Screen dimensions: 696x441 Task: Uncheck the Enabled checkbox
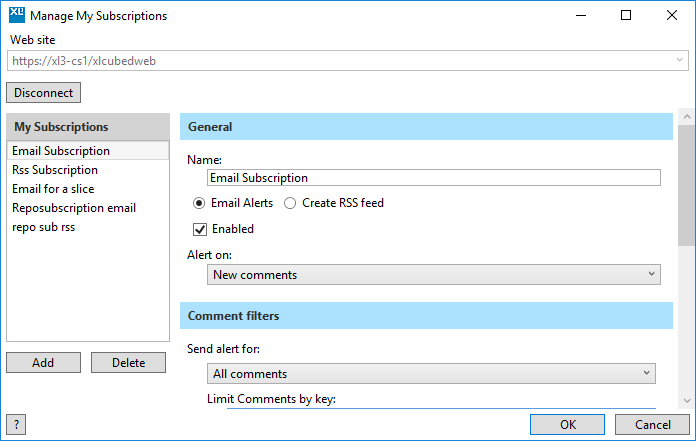click(200, 229)
